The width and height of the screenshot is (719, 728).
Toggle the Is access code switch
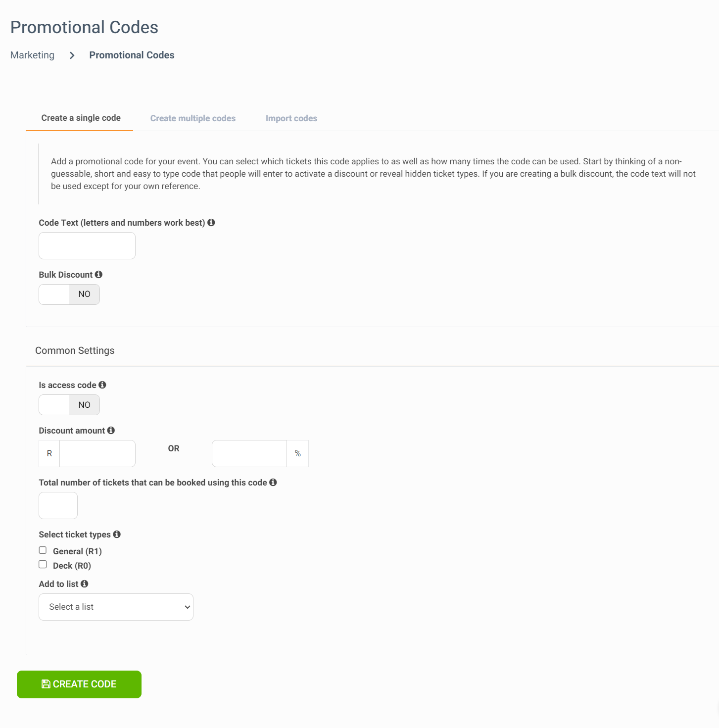(69, 405)
